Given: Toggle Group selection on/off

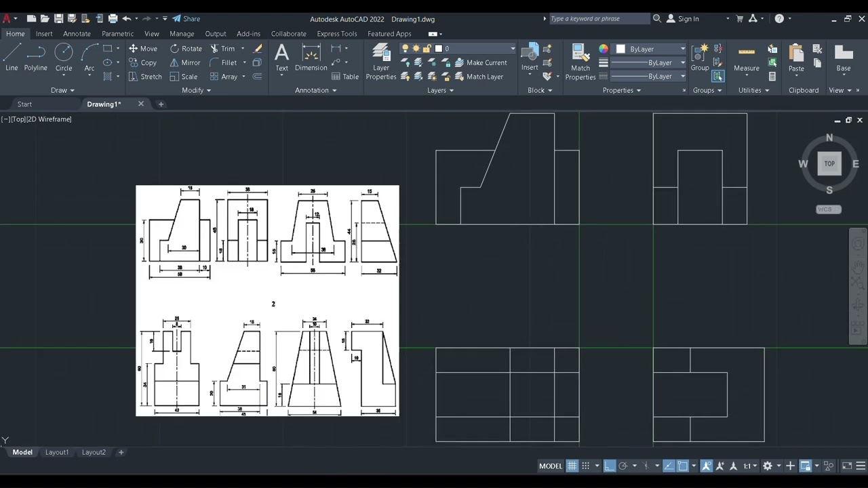Looking at the screenshot, I should pyautogui.click(x=717, y=77).
